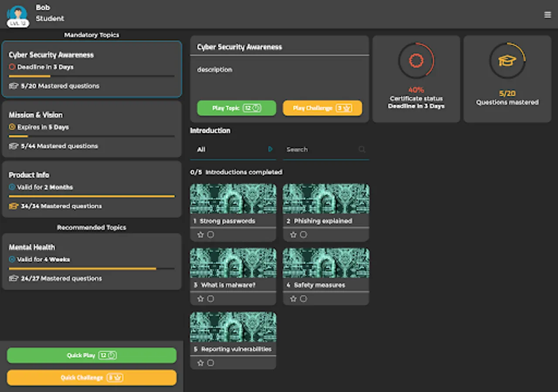Click the Student role label
Image resolution: width=558 pixels, height=392 pixels.
50,19
